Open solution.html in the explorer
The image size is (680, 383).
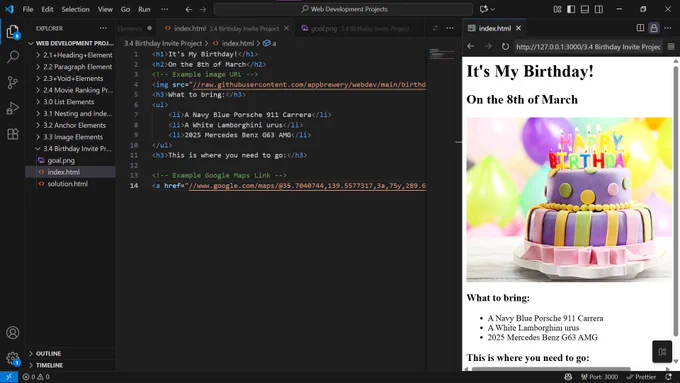[x=68, y=184]
